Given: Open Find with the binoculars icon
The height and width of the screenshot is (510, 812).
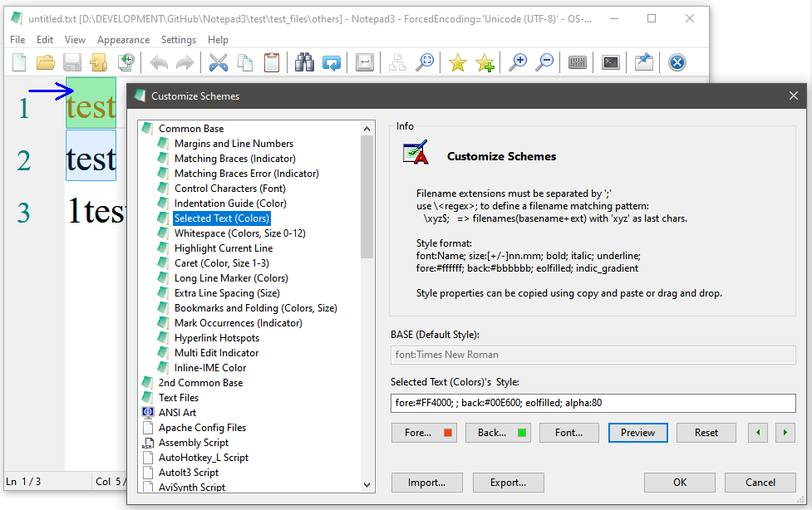Looking at the screenshot, I should coord(304,62).
